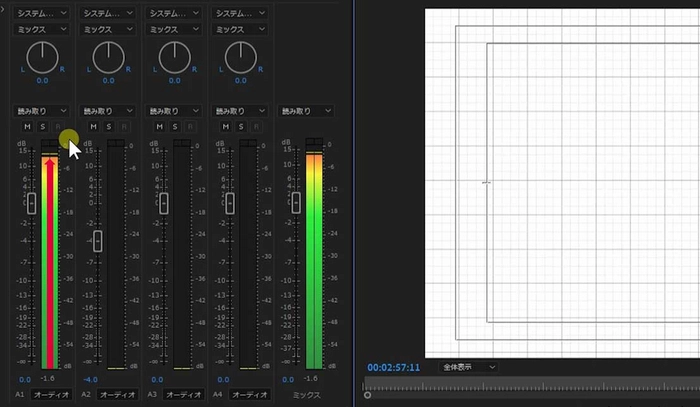Click the A1 volume value 0.0
The image size is (700, 407).
point(25,380)
